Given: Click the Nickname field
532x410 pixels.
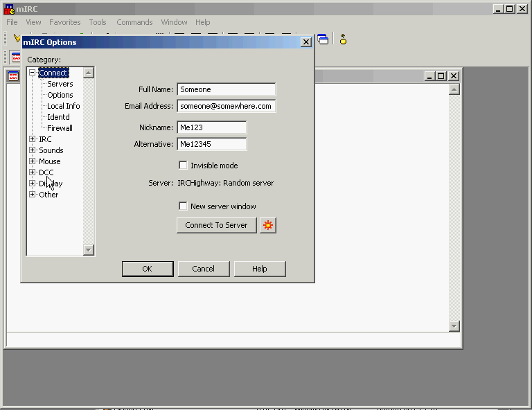Looking at the screenshot, I should [212, 127].
